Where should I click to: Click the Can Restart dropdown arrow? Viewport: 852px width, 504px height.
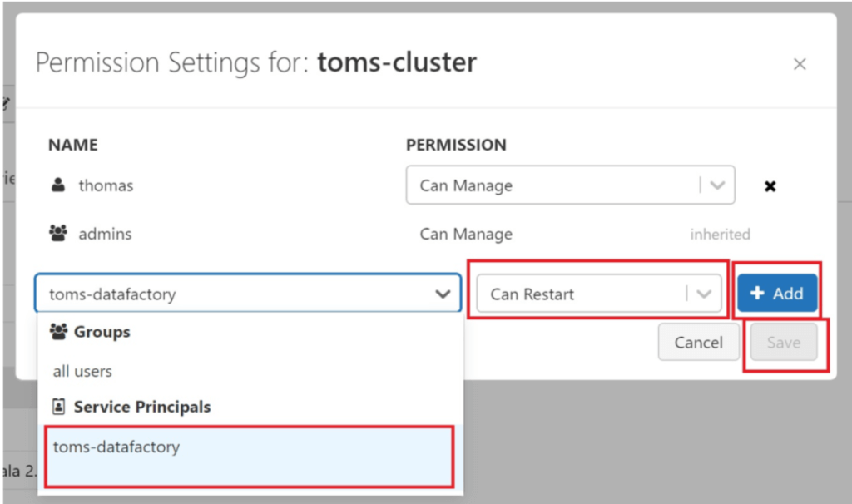[x=704, y=294]
